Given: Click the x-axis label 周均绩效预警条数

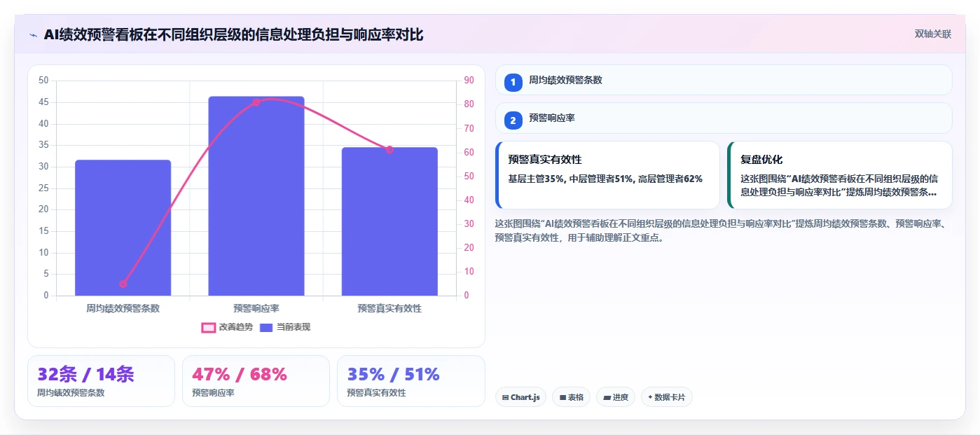Looking at the screenshot, I should (x=123, y=308).
